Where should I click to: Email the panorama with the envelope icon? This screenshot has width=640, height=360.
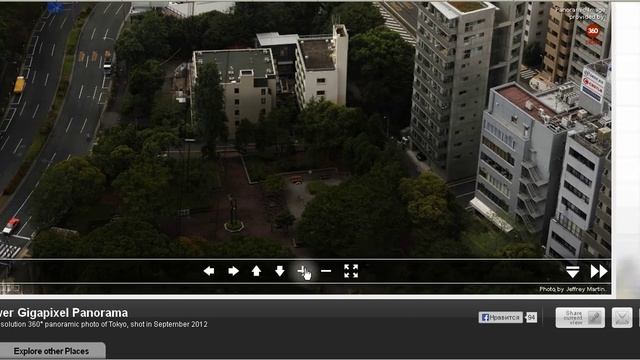622,318
